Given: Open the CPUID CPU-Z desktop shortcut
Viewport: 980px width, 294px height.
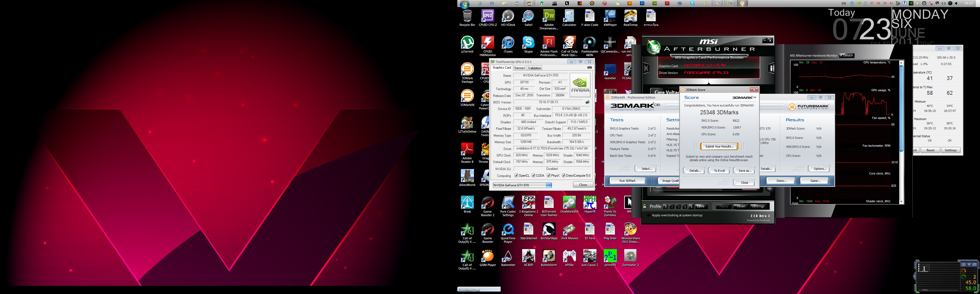Looking at the screenshot, I should (487, 17).
